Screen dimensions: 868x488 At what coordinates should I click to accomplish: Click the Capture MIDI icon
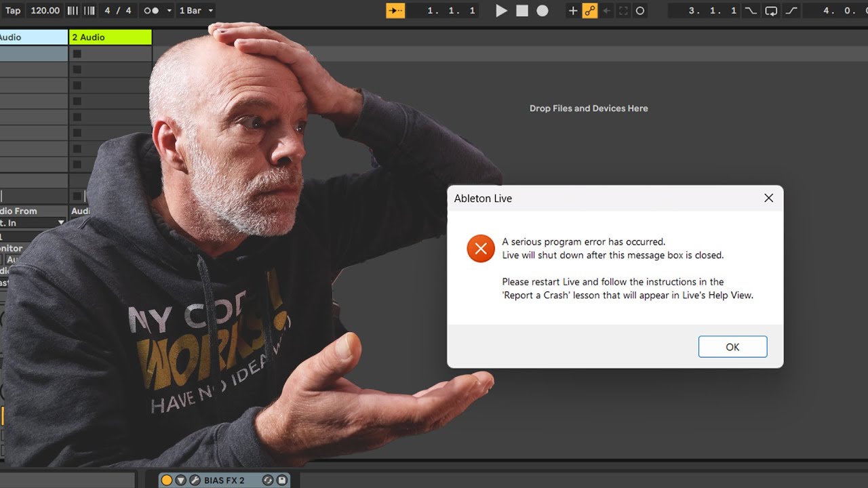point(624,11)
